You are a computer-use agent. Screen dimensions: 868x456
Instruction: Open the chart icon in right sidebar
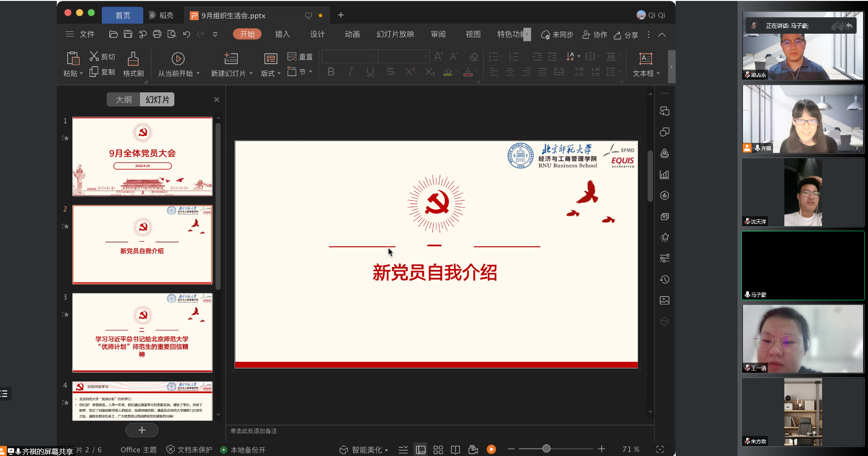tap(664, 174)
